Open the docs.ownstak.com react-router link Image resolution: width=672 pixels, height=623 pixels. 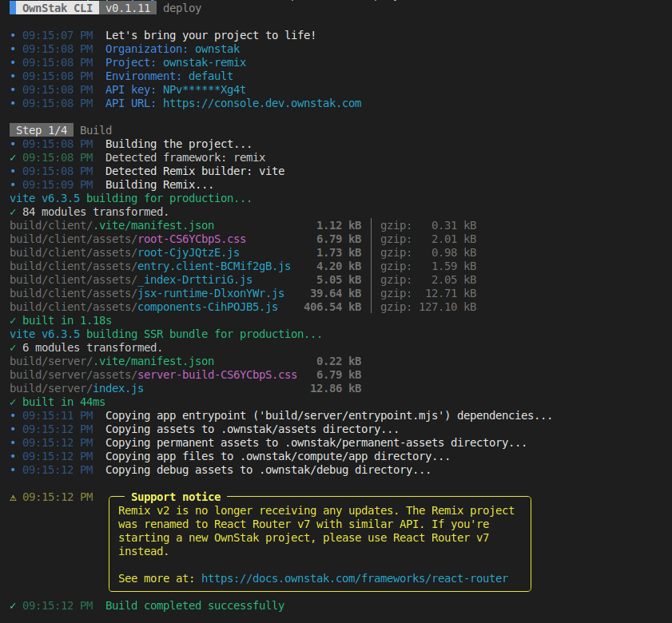coord(355,578)
